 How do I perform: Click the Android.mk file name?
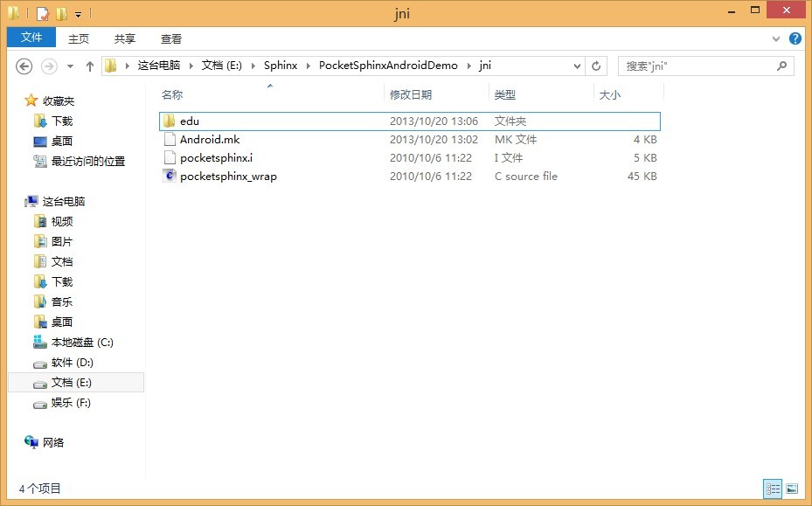click(x=210, y=139)
